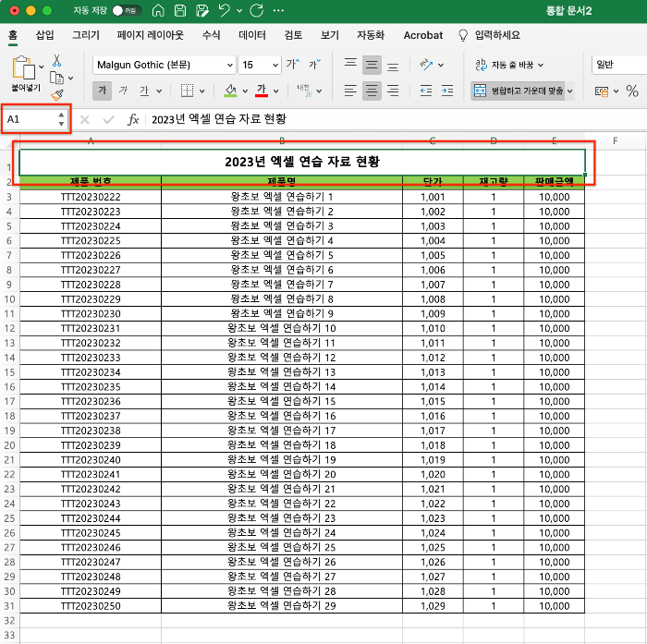
Task: Toggle center horizontal alignment
Action: pyautogui.click(x=372, y=91)
